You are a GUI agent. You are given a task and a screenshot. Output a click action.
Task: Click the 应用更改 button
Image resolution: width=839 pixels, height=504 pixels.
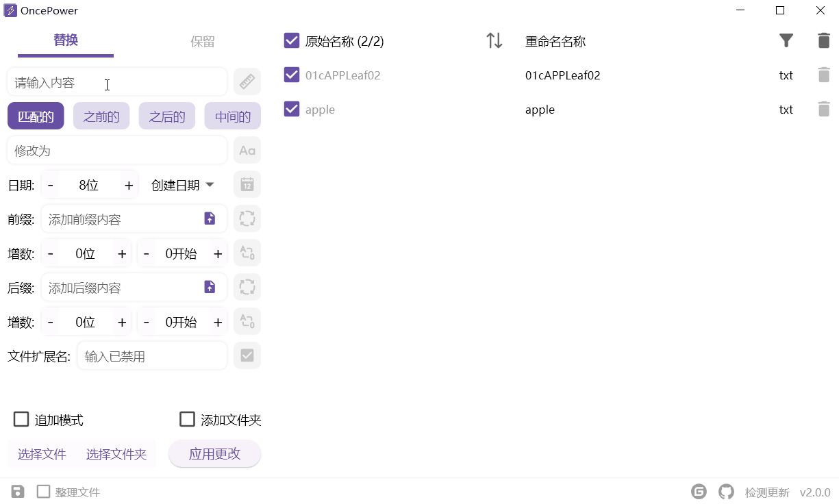tap(214, 453)
